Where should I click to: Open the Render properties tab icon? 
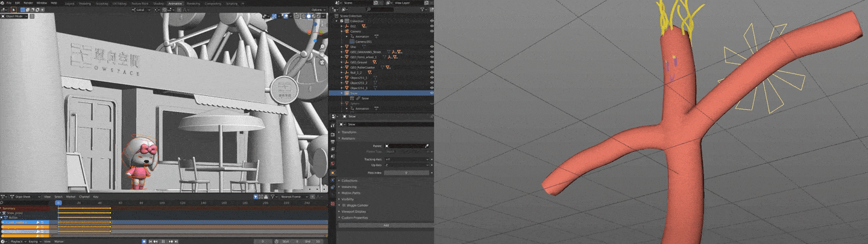333,134
